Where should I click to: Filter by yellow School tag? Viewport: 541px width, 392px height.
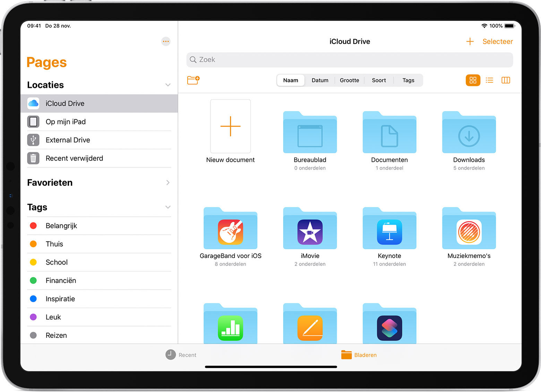[99, 262]
